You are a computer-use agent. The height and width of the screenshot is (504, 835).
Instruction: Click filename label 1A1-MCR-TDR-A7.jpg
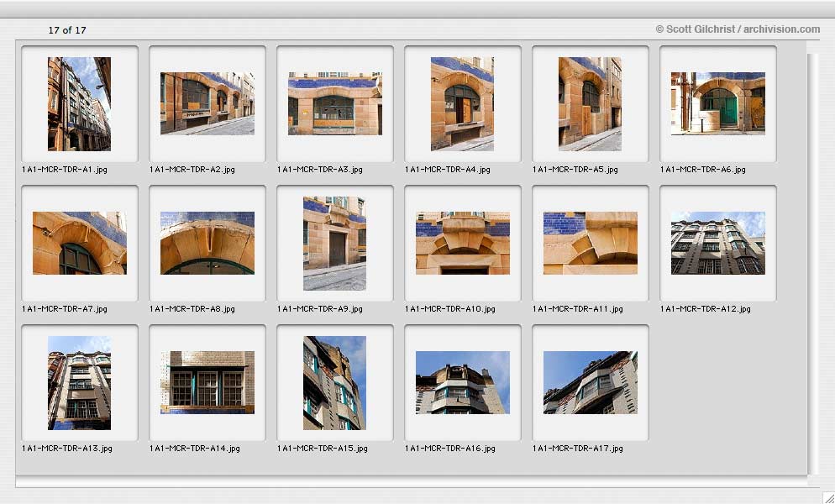point(65,309)
